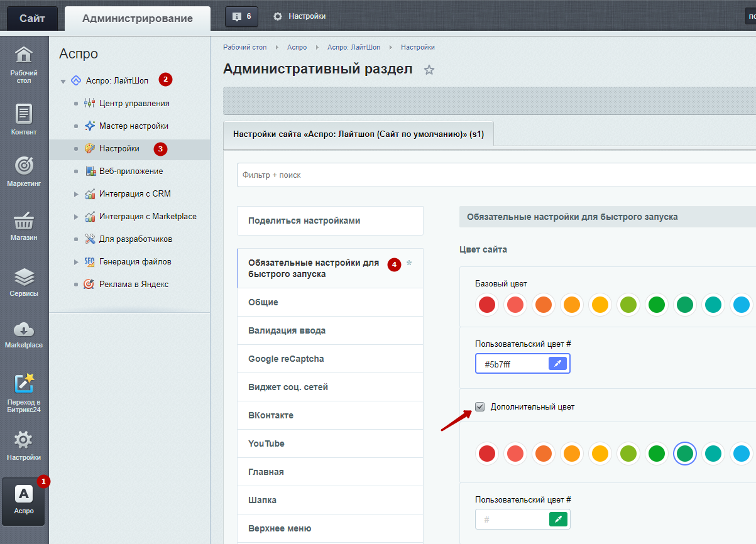This screenshot has height=544, width=756.
Task: Pick the red base color swatch
Action: tap(487, 305)
